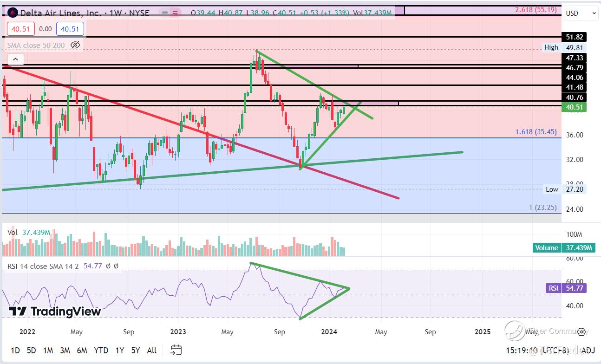Click the 1.618 (35.45) Fibonacci level label
Screen dimensions: 601x364
click(x=536, y=132)
